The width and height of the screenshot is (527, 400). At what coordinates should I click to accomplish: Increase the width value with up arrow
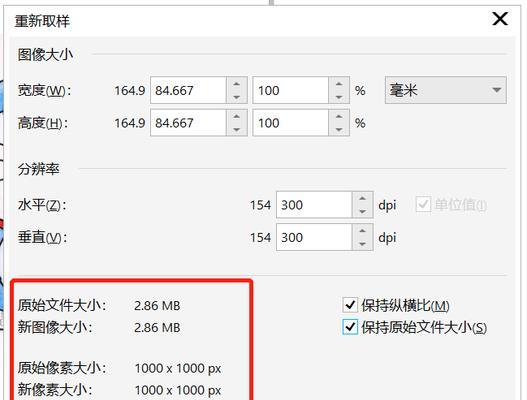[237, 84]
